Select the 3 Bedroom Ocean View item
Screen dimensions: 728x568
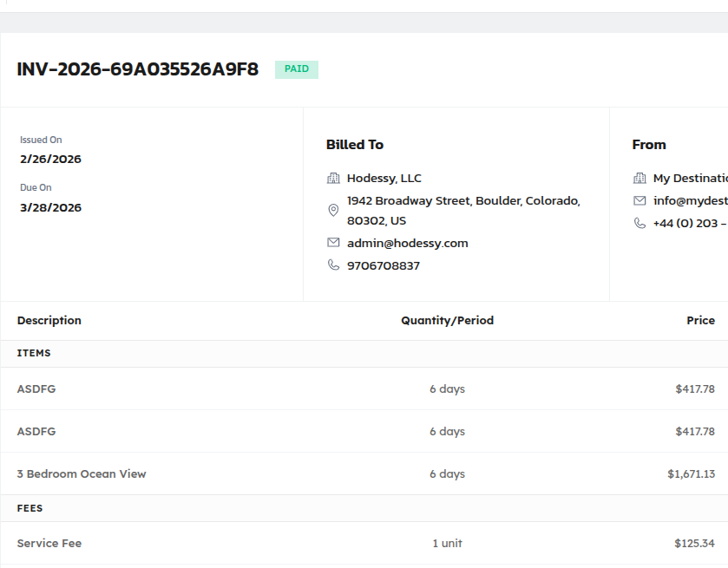tap(82, 474)
